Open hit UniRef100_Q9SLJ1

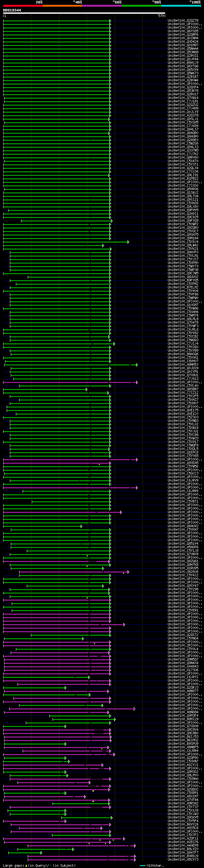(183, 119)
